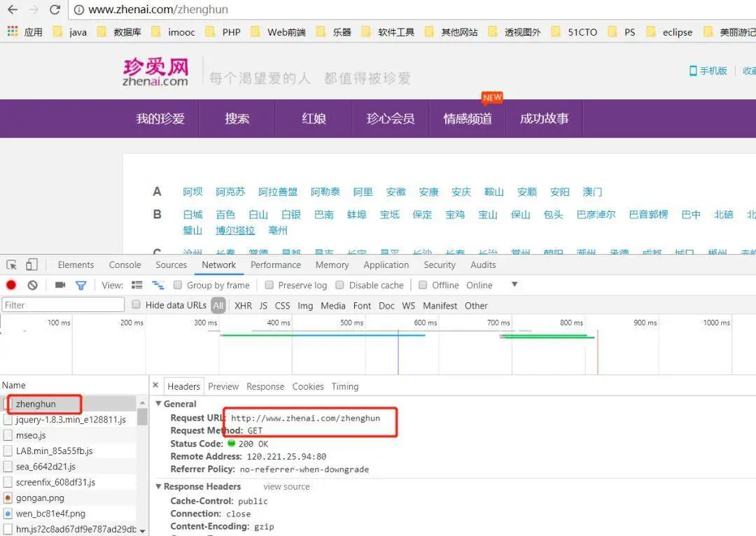756x536 pixels.
Task: Open the PS bookmark folder
Action: click(x=622, y=31)
